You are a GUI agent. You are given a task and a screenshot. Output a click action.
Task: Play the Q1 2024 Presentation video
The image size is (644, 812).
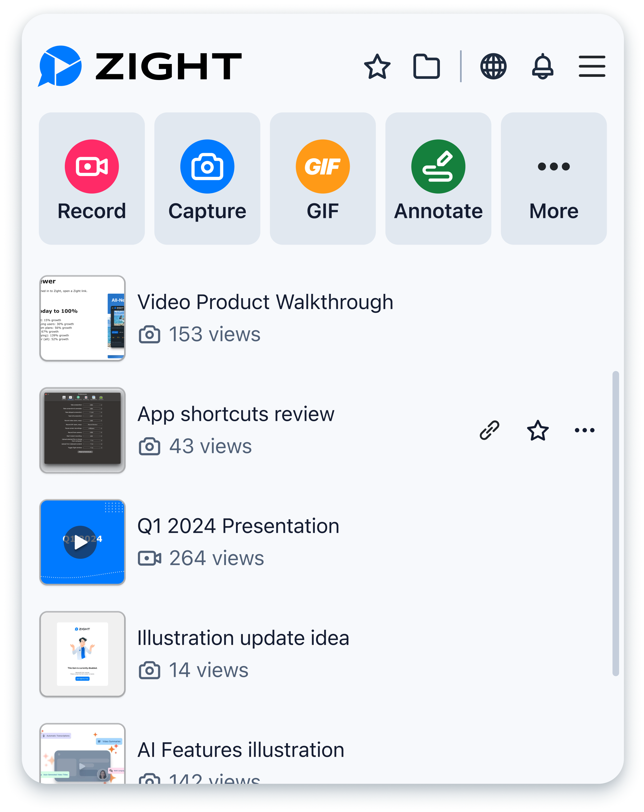(81, 542)
